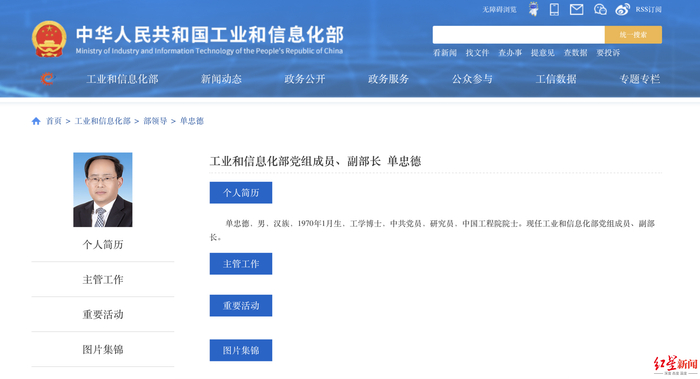Open the mobile version phone icon

pos(554,9)
